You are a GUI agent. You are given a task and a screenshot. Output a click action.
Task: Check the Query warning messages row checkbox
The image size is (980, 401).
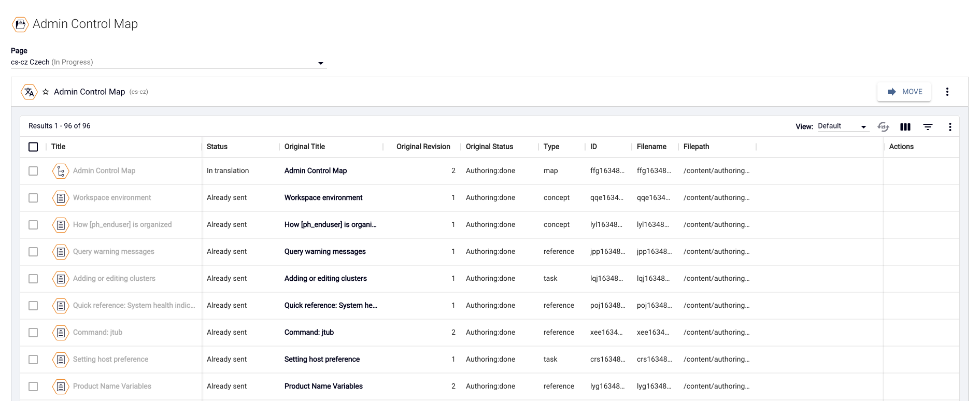(33, 252)
